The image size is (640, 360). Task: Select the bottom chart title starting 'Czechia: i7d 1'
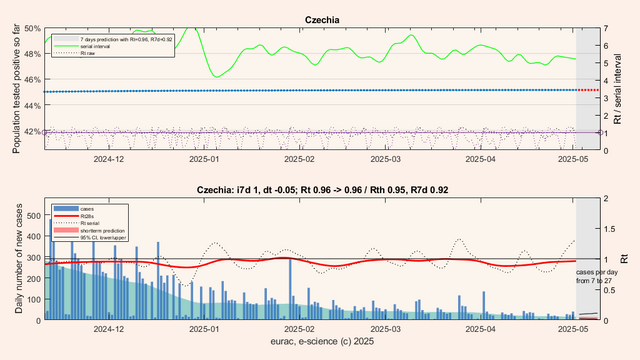pos(322,190)
